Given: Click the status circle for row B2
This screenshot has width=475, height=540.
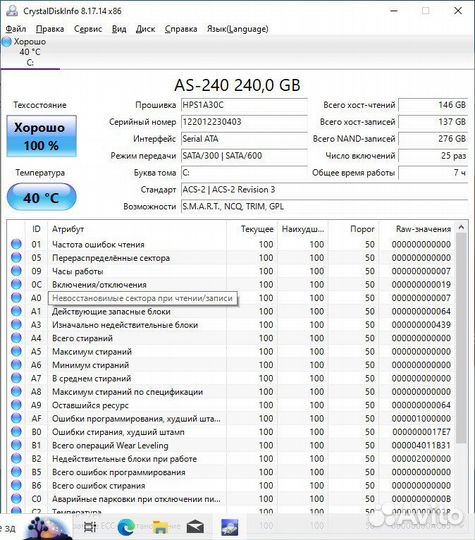Looking at the screenshot, I should tap(16, 459).
